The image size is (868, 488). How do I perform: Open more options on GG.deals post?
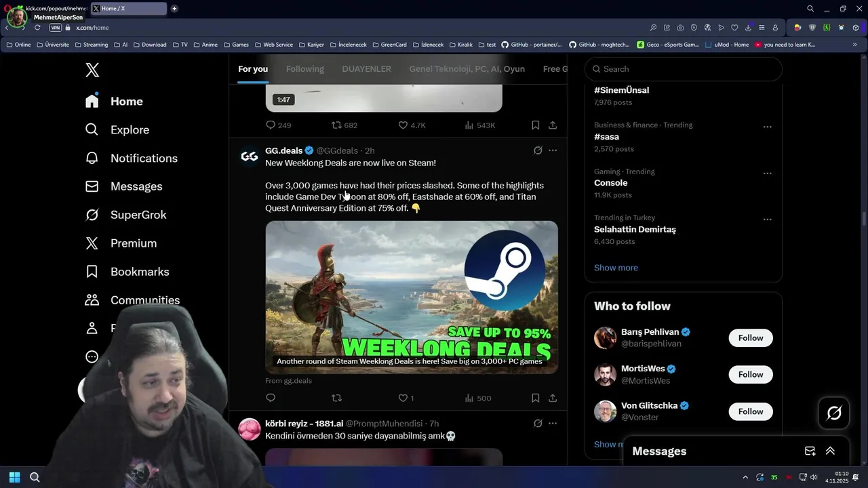coord(553,150)
